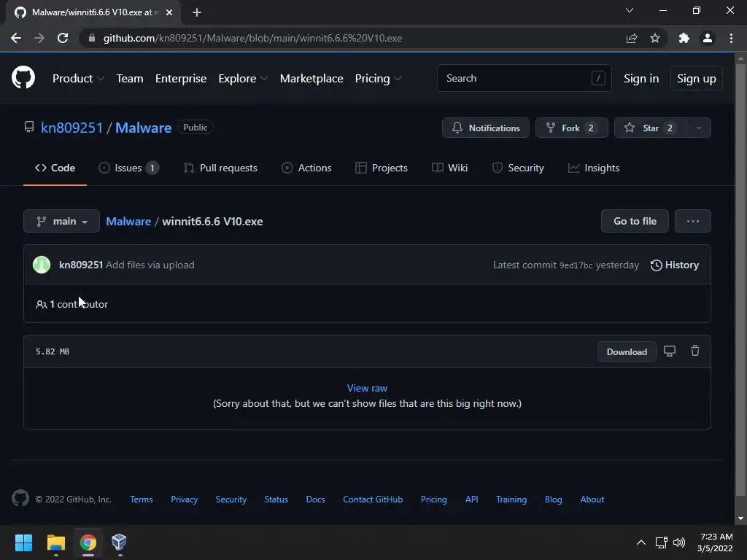Screen dimensions: 747x560
Task: Click the trash delete file icon
Action: pyautogui.click(x=695, y=351)
